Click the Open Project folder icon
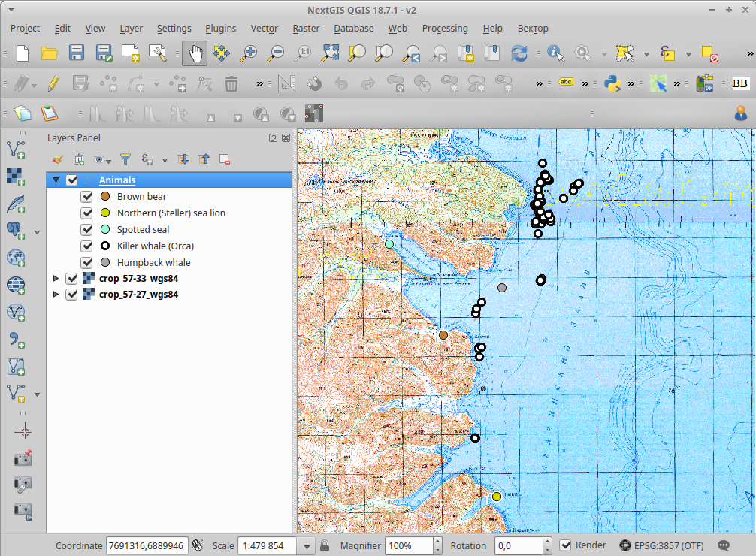The height and width of the screenshot is (556, 756). (x=50, y=53)
